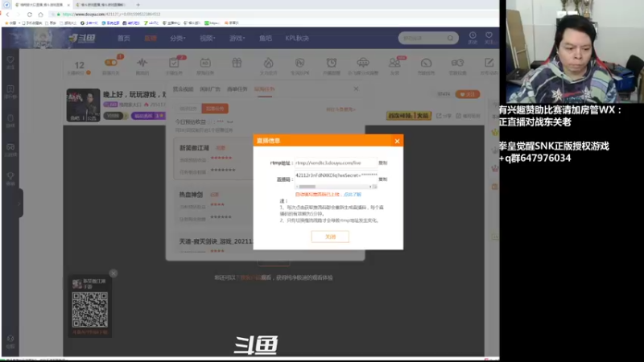The image size is (644, 362).
Task: Expand the collapsed left sidebar arrow
Action: [x=19, y=204]
